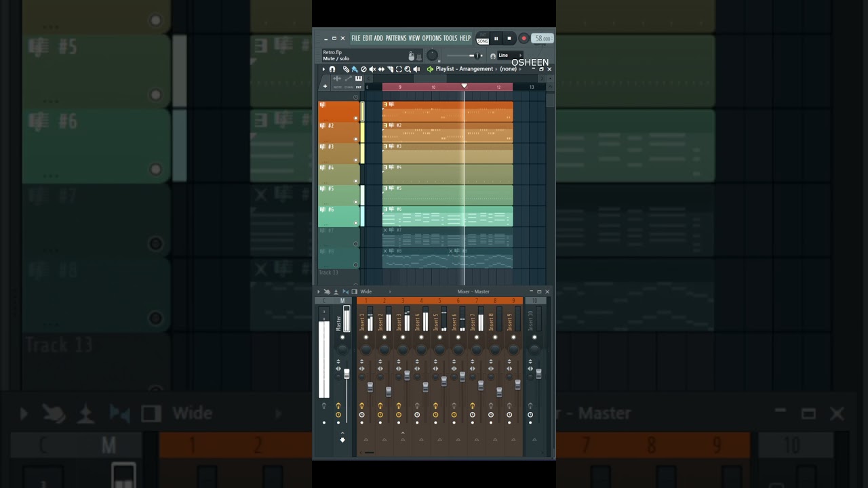Screen dimensions: 868x488
Task: Click the pan knob on Insert 5
Action: pyautogui.click(x=439, y=350)
